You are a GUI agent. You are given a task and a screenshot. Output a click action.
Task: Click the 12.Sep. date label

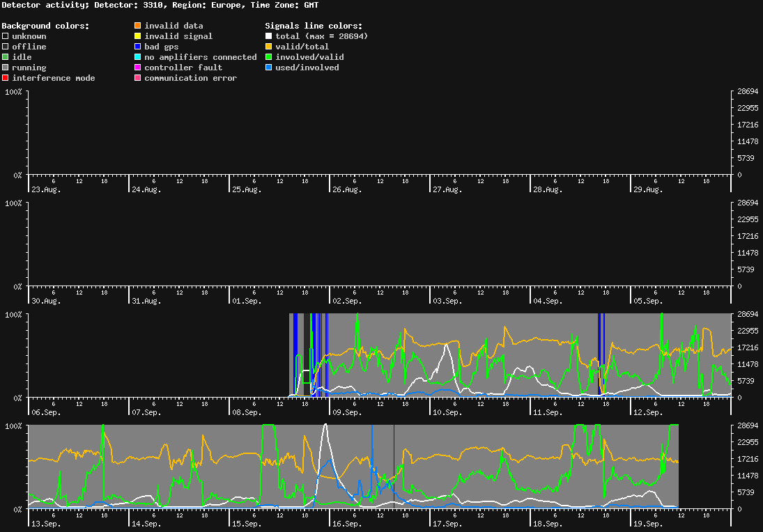coord(648,412)
